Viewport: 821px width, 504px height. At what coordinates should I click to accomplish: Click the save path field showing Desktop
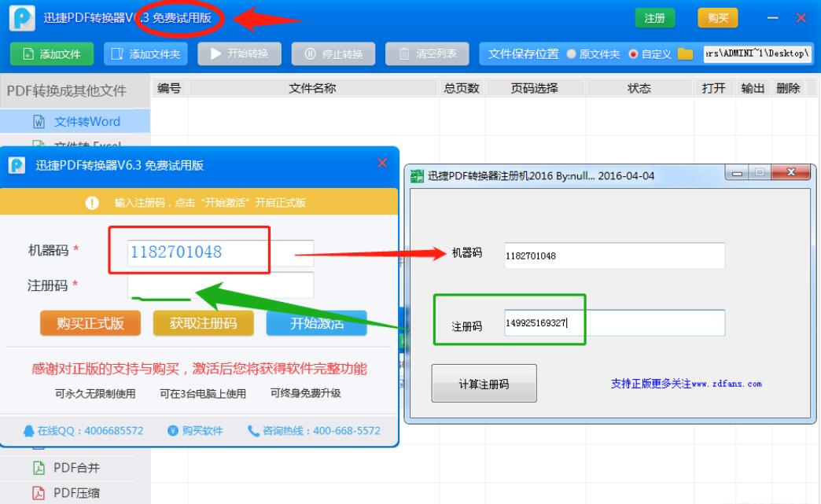757,54
